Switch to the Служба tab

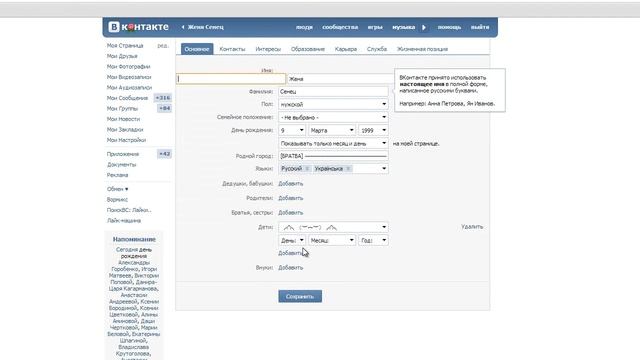click(377, 49)
